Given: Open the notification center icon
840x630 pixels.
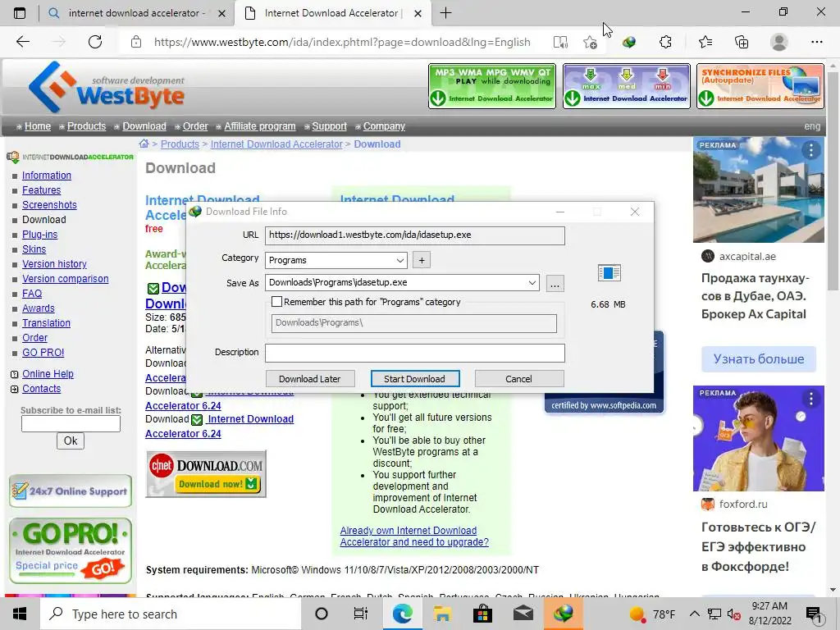Looking at the screenshot, I should [814, 614].
